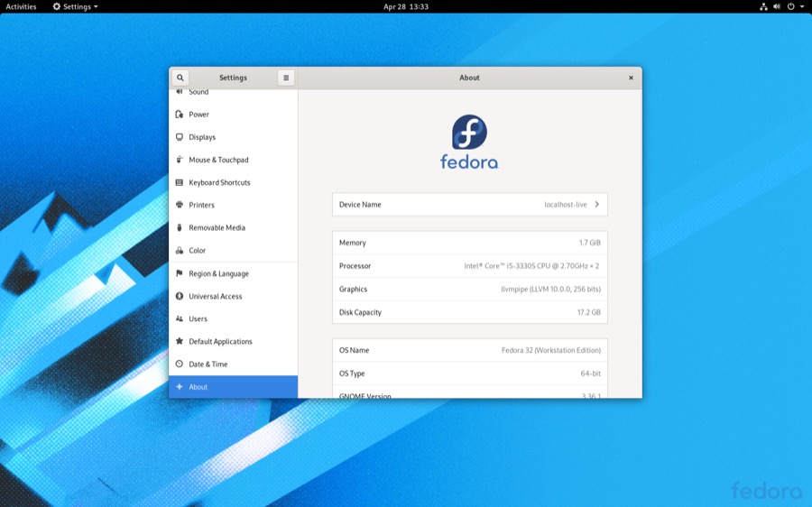The height and width of the screenshot is (507, 812).
Task: Click the power icon in top bar
Action: 790,6
